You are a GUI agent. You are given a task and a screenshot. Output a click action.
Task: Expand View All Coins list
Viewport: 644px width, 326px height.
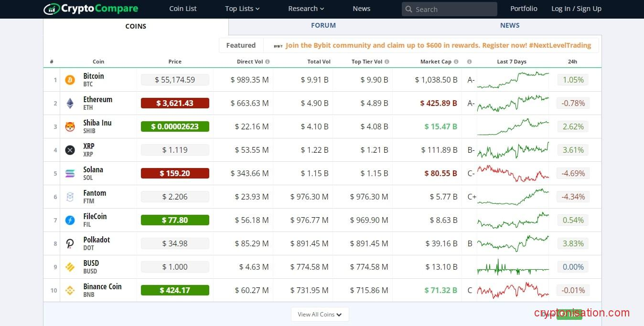tap(320, 314)
